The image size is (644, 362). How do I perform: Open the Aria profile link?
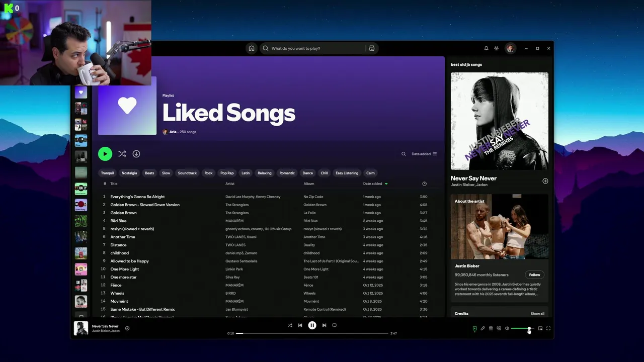coord(173,132)
